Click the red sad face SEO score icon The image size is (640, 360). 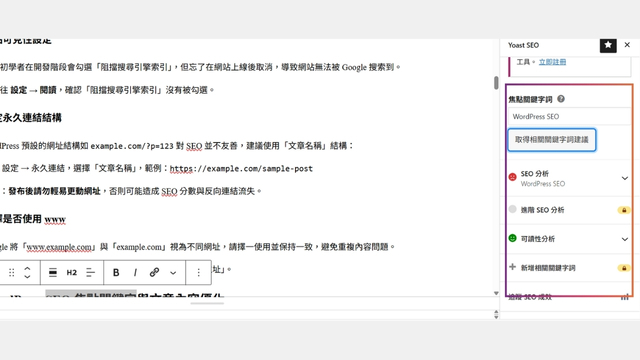tap(513, 177)
